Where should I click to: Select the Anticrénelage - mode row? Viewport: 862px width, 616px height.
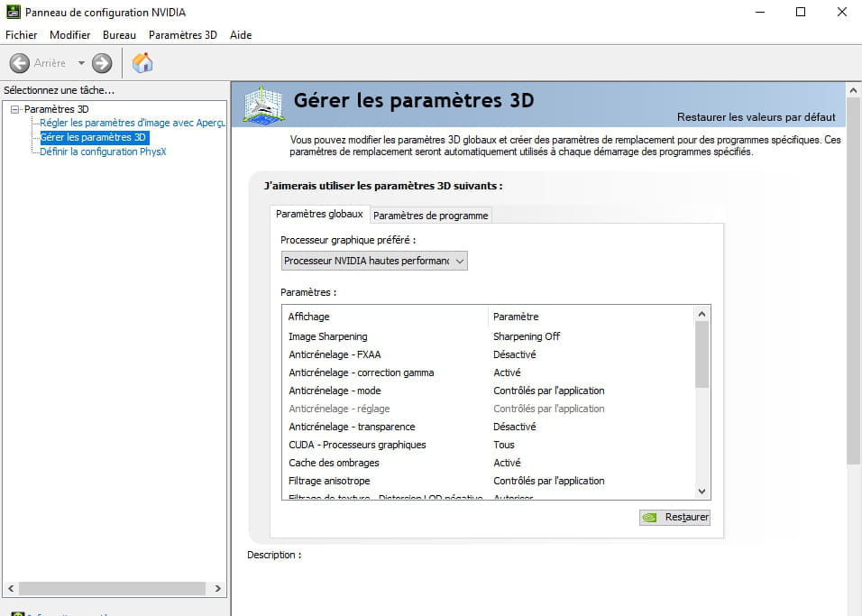(488, 391)
